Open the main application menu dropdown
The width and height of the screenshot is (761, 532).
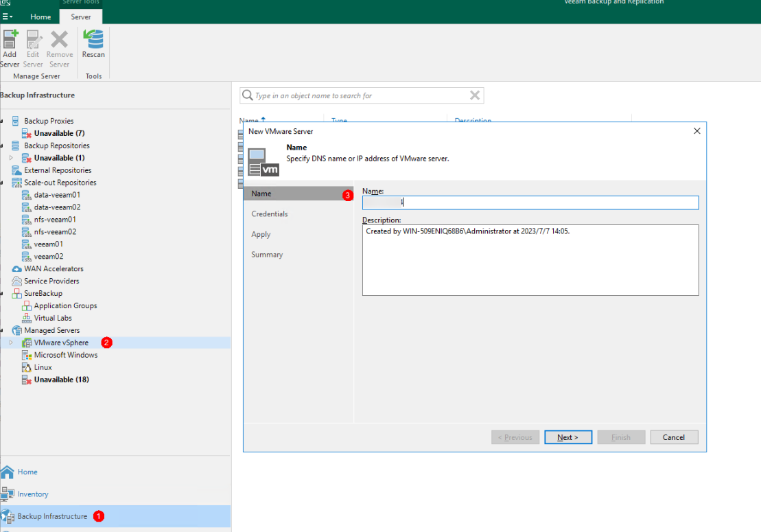point(7,16)
